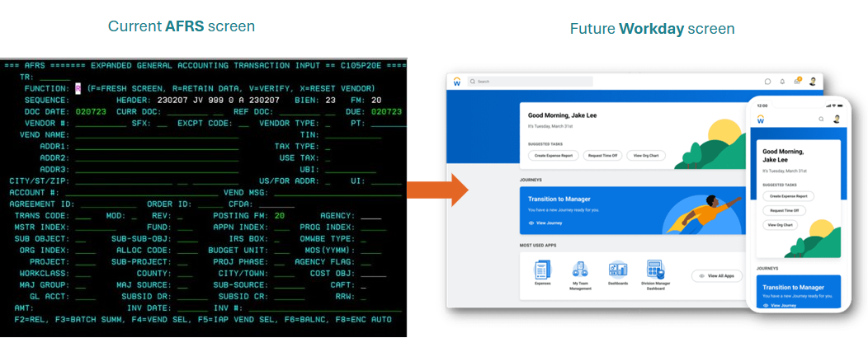Click the ADDR2 input field

pyautogui.click(x=158, y=157)
